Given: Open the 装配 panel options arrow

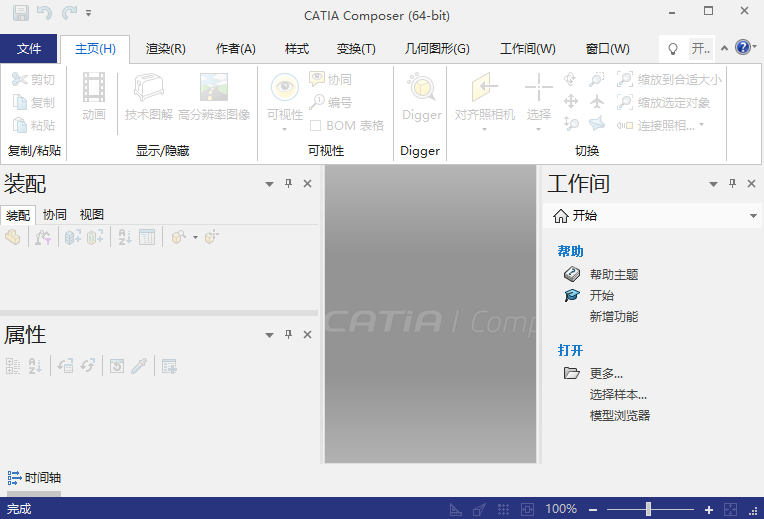Looking at the screenshot, I should [269, 184].
